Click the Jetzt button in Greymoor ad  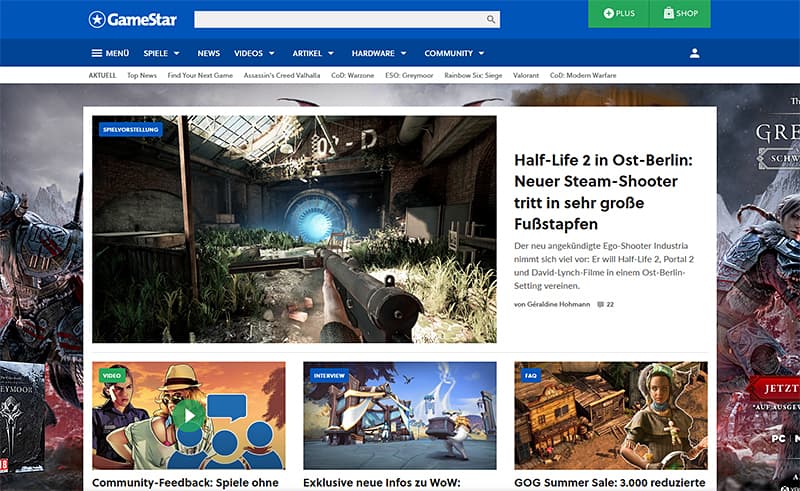tap(776, 389)
